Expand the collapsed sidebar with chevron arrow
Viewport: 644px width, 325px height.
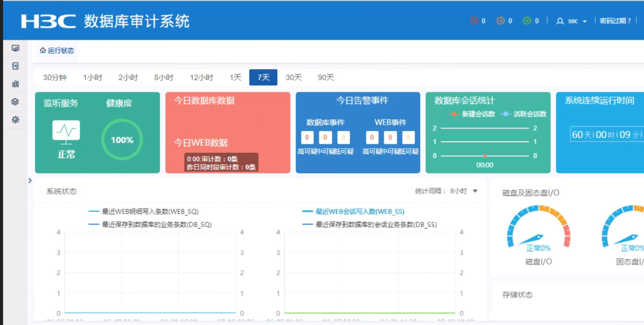[30, 180]
